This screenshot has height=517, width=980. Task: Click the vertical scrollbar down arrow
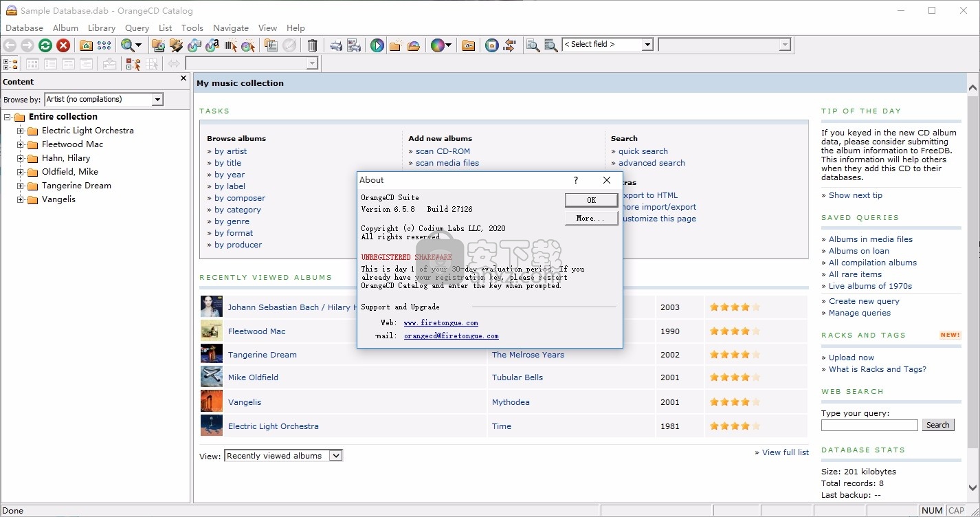pyautogui.click(x=972, y=487)
